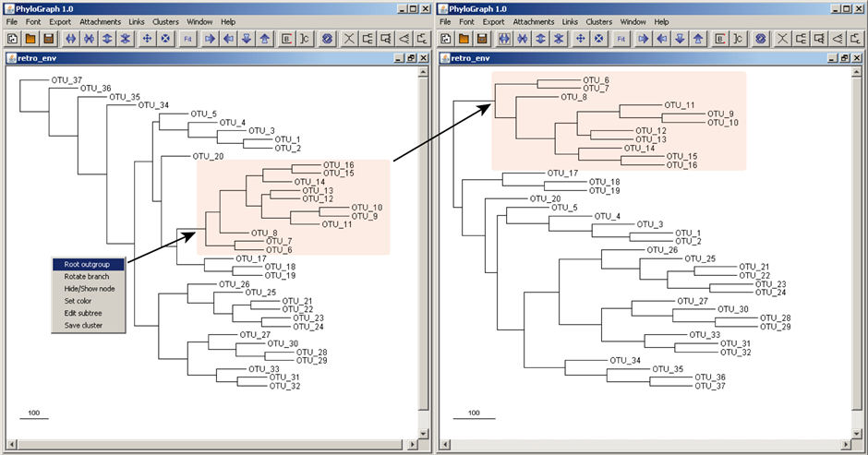
Task: Click the save disk icon in right window
Action: [481, 39]
